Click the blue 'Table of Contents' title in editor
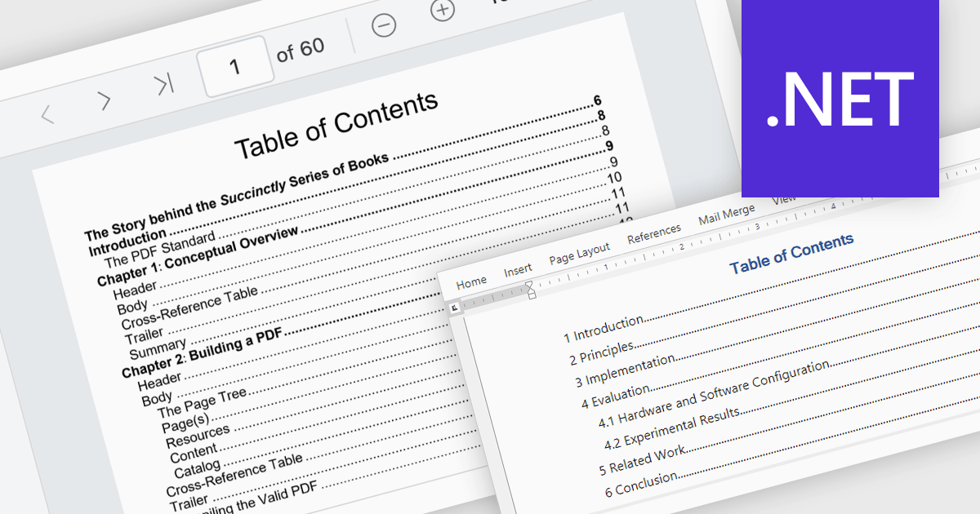This screenshot has width=980, height=514. coord(791,253)
